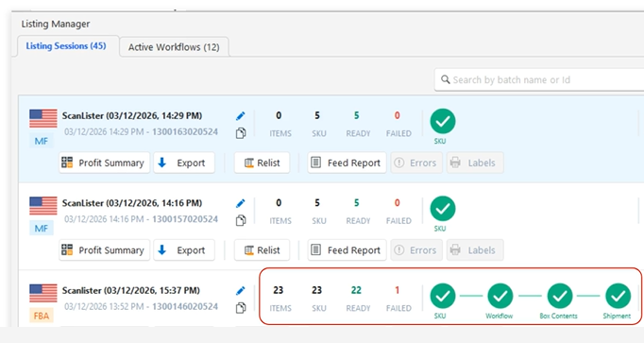Open the Active Workflows (12) tab
This screenshot has width=644, height=343.
174,47
